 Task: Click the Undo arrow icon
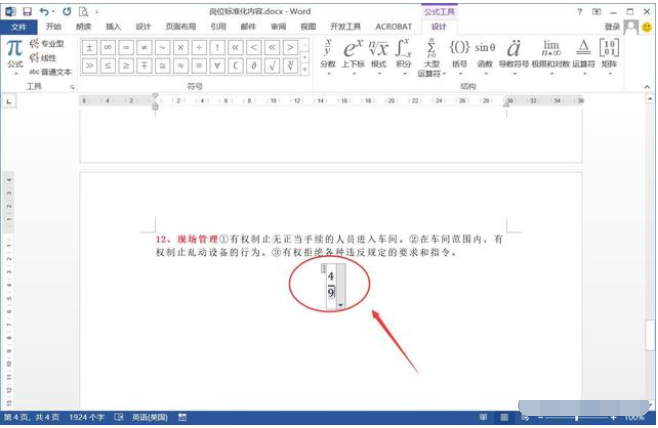tap(45, 11)
